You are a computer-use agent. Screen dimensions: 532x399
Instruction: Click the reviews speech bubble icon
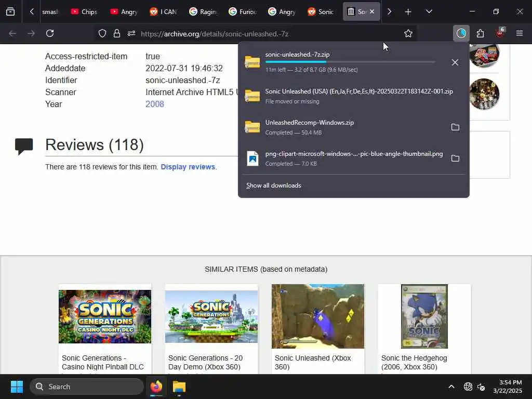click(24, 146)
